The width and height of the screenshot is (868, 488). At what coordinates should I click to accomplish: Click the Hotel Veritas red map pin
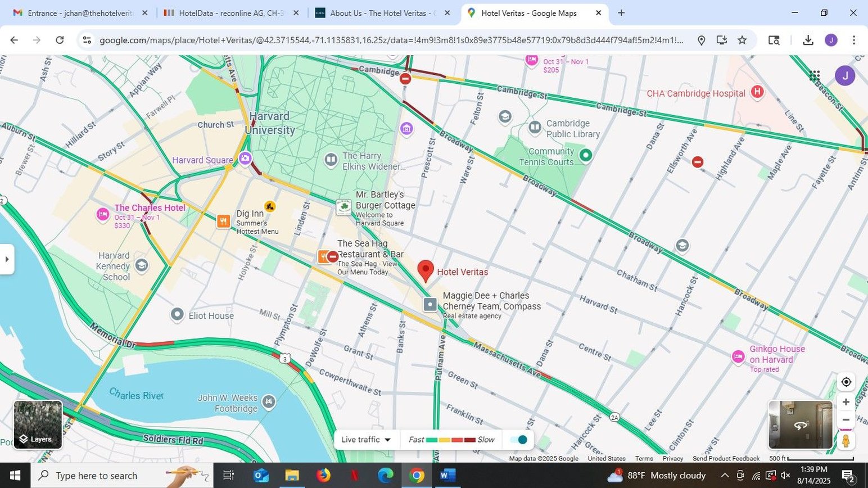426,271
